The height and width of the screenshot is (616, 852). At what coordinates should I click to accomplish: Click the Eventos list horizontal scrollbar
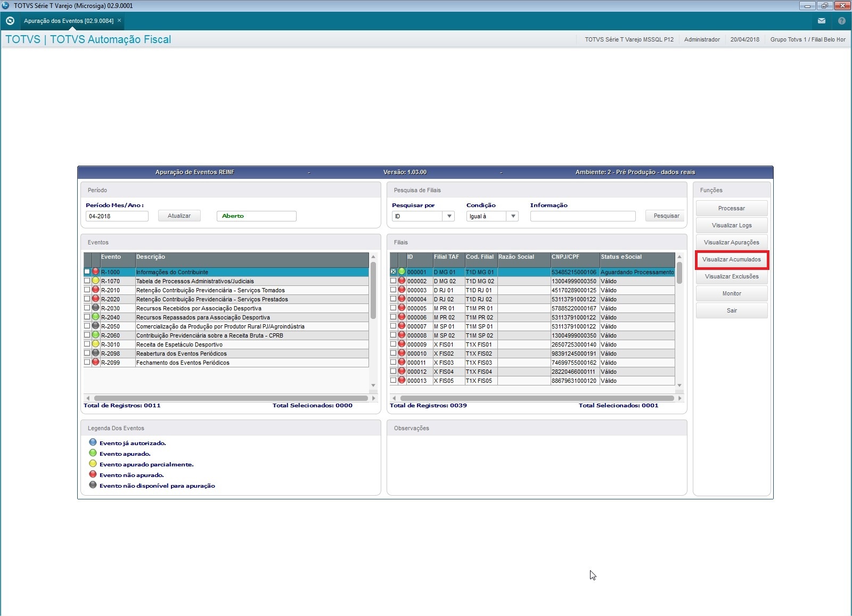tap(231, 398)
